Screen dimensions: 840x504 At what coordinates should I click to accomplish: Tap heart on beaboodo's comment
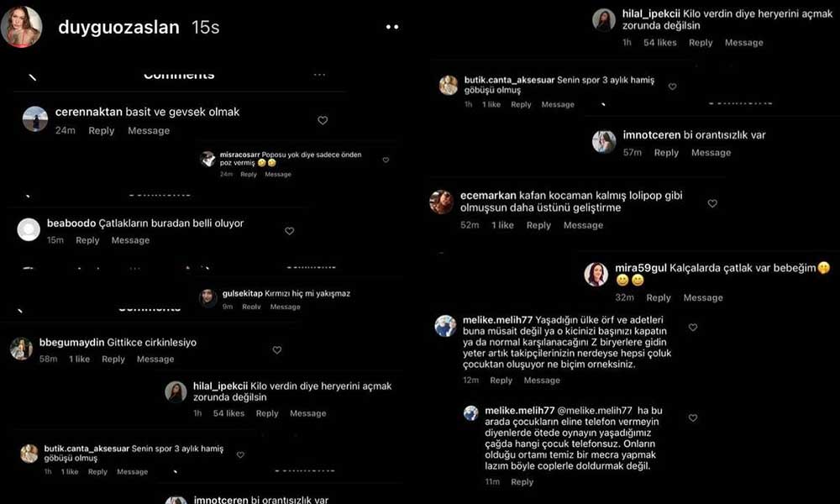coord(289,231)
